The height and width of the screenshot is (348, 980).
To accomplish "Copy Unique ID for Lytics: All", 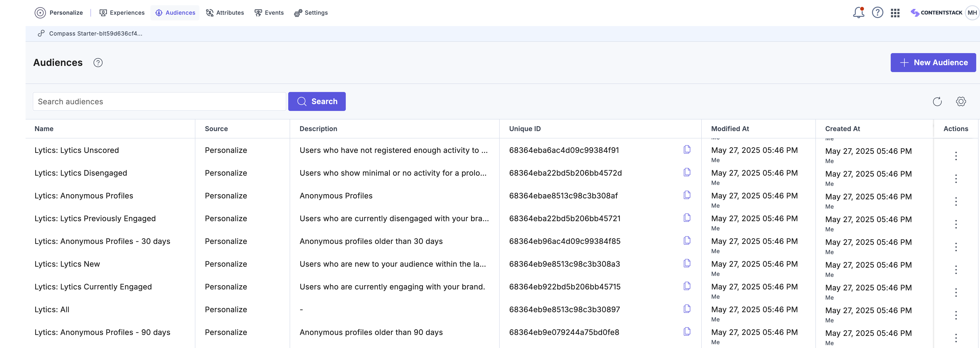I will point(687,309).
